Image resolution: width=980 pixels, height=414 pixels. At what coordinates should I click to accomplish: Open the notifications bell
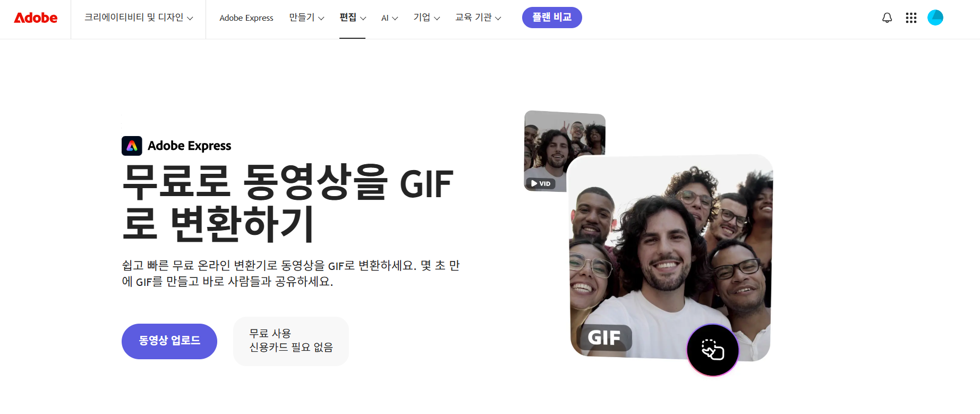(x=887, y=18)
